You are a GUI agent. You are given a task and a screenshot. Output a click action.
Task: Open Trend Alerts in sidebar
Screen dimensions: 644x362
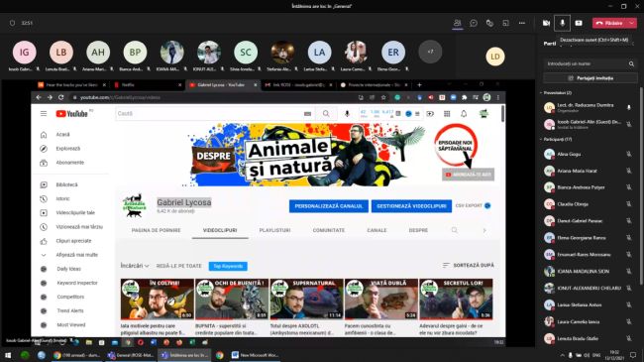69,310
